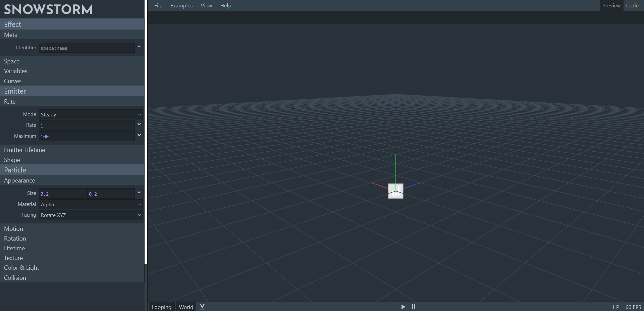Click into the Rate value field
The height and width of the screenshot is (311, 644).
[x=87, y=125]
